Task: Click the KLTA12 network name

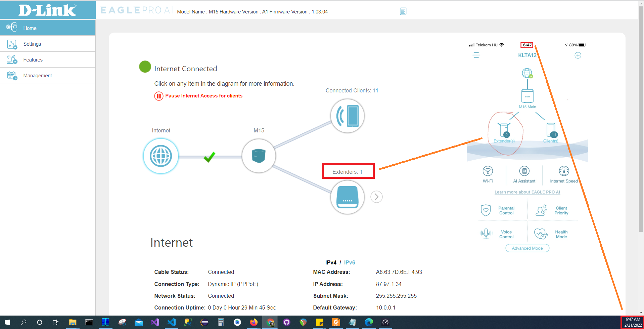Action: 527,55
